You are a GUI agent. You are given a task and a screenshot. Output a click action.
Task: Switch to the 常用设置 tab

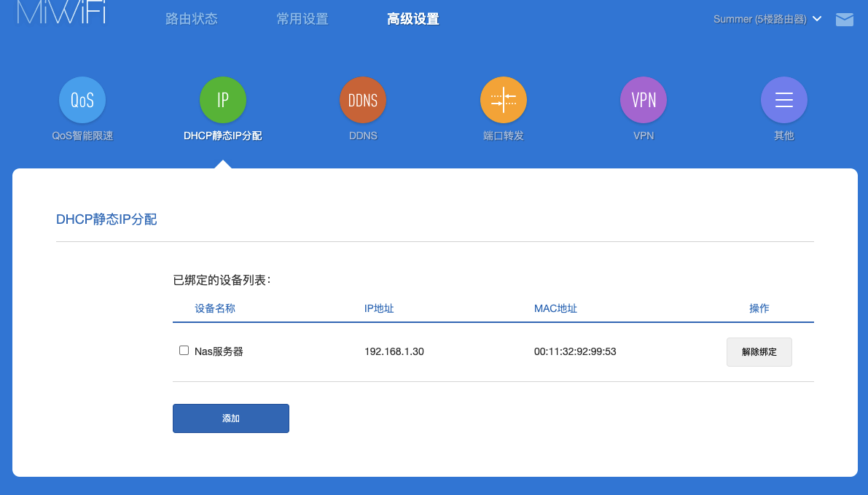pyautogui.click(x=302, y=19)
